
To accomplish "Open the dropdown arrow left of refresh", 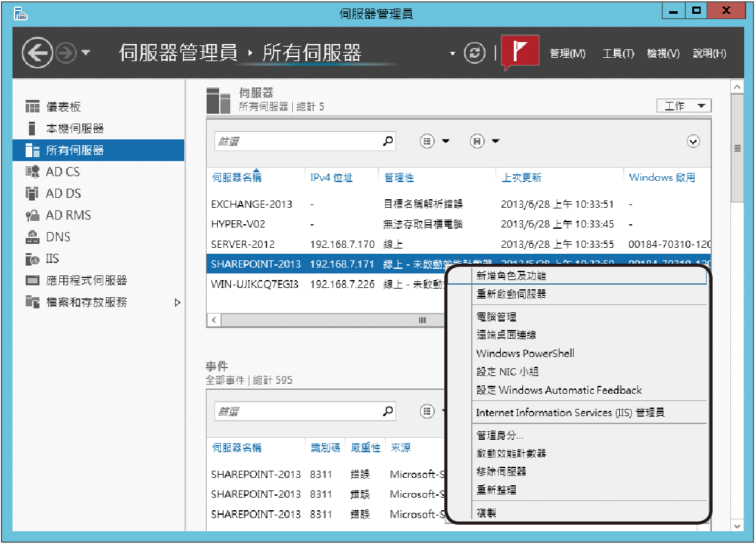I will click(x=452, y=53).
